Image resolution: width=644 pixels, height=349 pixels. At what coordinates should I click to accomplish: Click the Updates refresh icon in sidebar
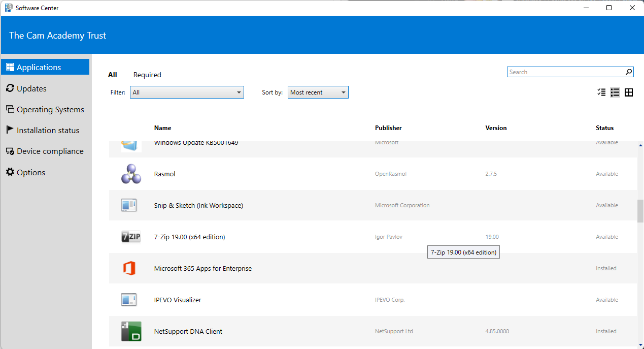pos(10,88)
